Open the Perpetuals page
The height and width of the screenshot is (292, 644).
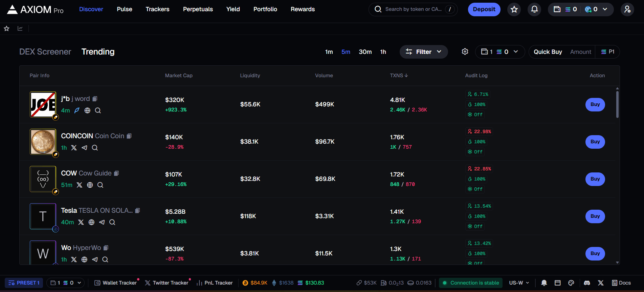point(198,9)
